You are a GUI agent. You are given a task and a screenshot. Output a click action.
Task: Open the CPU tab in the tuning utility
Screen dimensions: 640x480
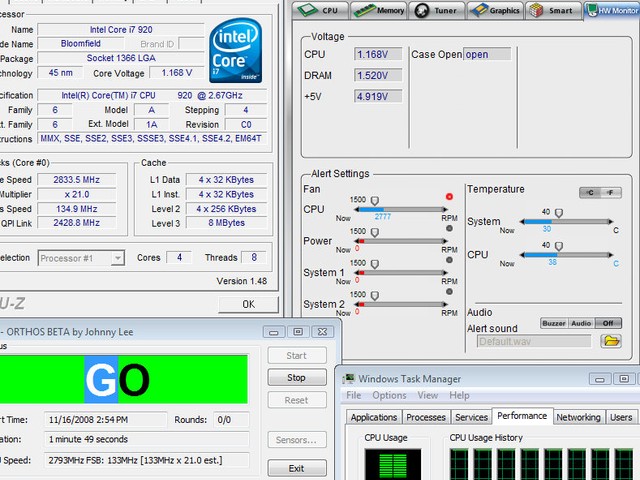tap(320, 11)
